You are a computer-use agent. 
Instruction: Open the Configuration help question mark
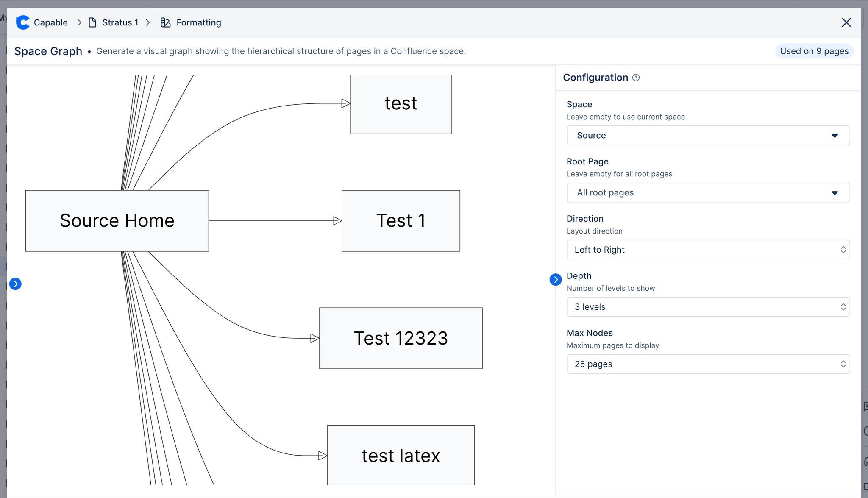coord(636,77)
